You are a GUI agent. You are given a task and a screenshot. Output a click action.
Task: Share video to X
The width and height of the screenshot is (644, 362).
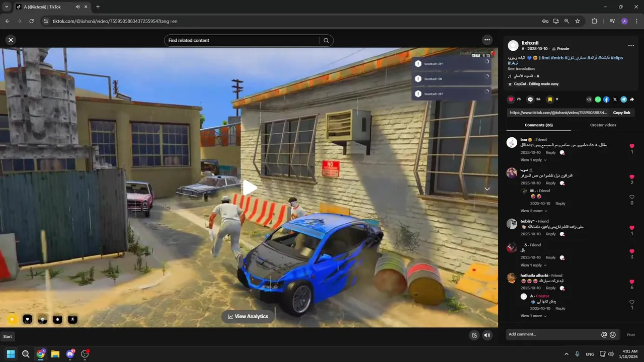615,100
